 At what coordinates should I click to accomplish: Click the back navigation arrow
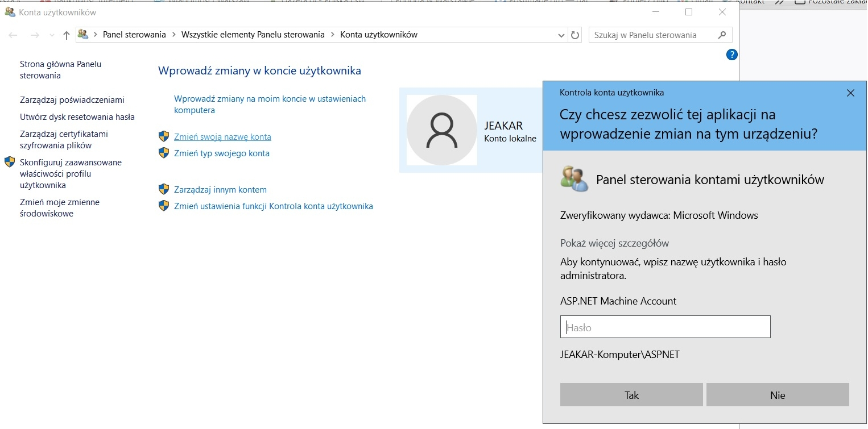click(14, 35)
